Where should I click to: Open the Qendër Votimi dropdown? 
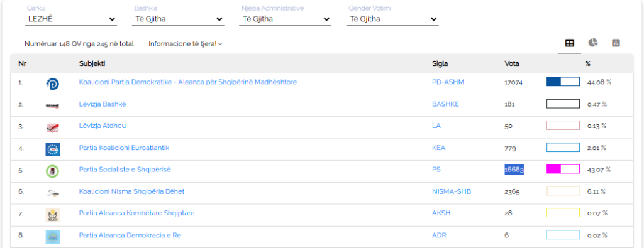click(392, 19)
